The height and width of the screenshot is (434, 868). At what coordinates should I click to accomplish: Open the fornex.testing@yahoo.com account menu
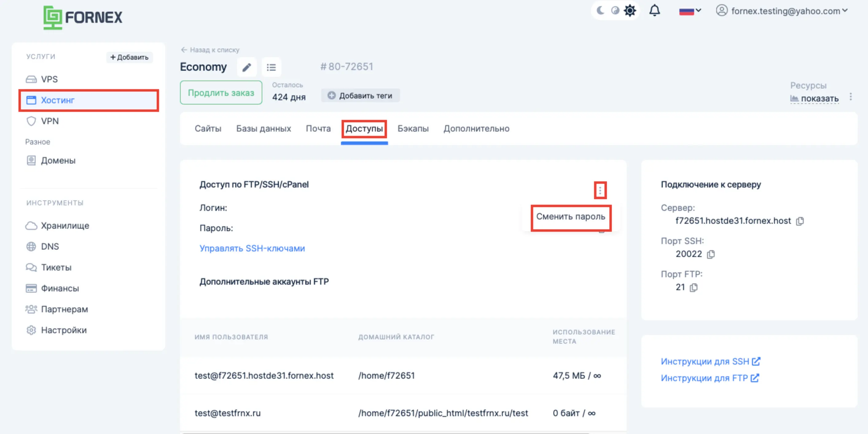pyautogui.click(x=782, y=11)
